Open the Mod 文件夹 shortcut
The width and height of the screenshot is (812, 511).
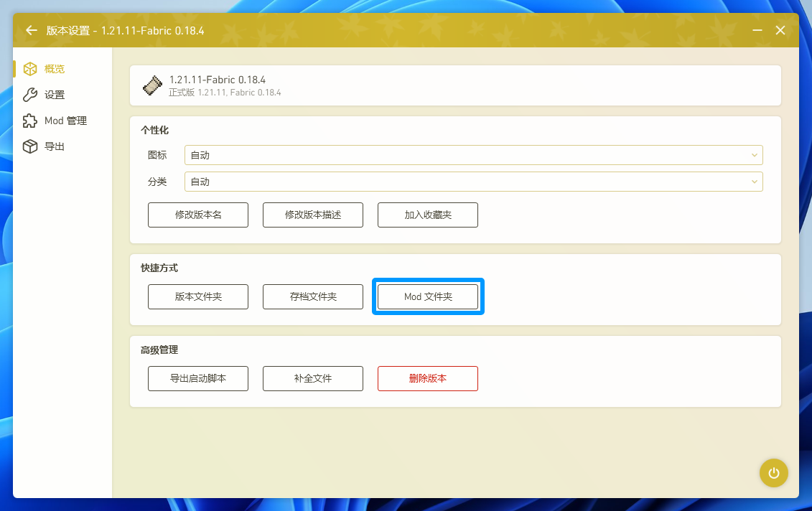tap(428, 296)
